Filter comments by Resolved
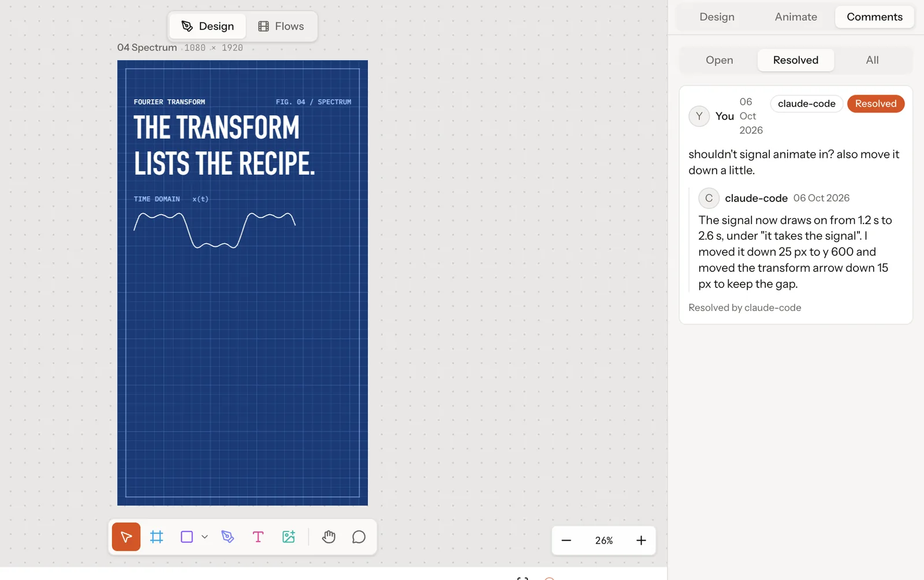This screenshot has height=580, width=924. pos(795,60)
